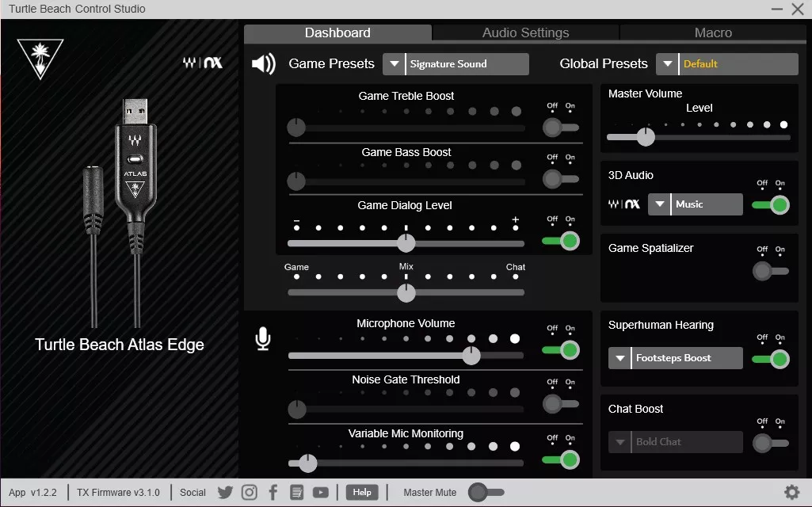Click the 'Turtle Beach Atlas Edge' device name
This screenshot has height=507, width=812.
tap(120, 345)
